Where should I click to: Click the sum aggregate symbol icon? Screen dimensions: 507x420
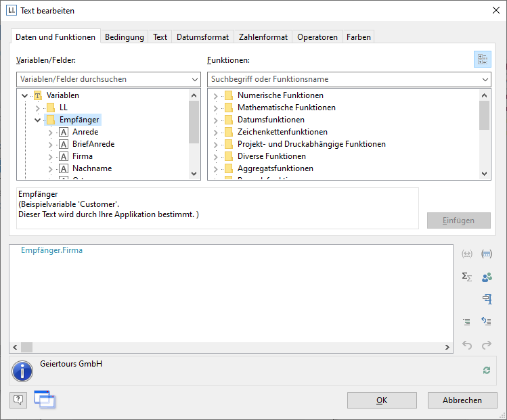point(466,277)
